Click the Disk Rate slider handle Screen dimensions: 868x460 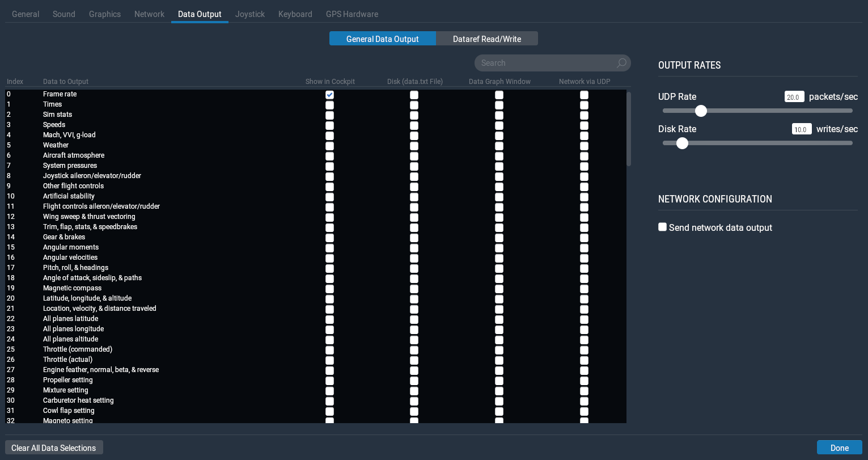[682, 143]
